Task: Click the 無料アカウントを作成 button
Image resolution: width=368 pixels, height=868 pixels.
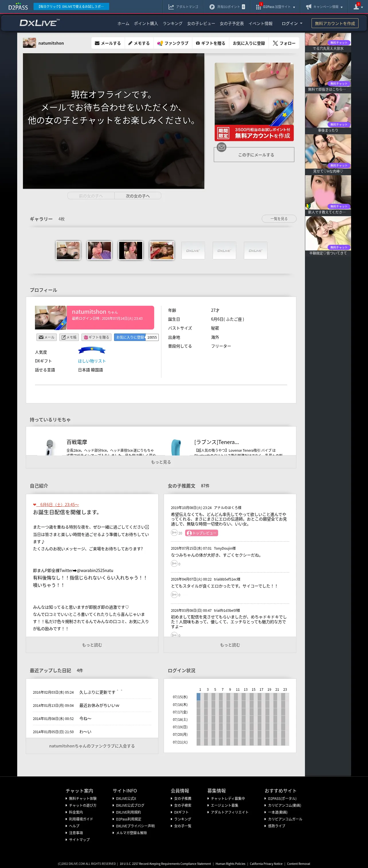Action: tap(335, 23)
